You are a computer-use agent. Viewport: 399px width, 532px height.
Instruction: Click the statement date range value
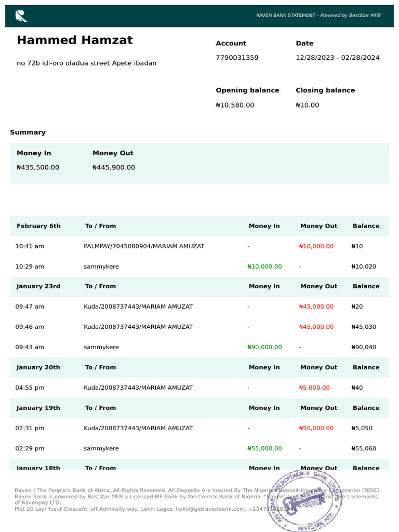pos(337,58)
